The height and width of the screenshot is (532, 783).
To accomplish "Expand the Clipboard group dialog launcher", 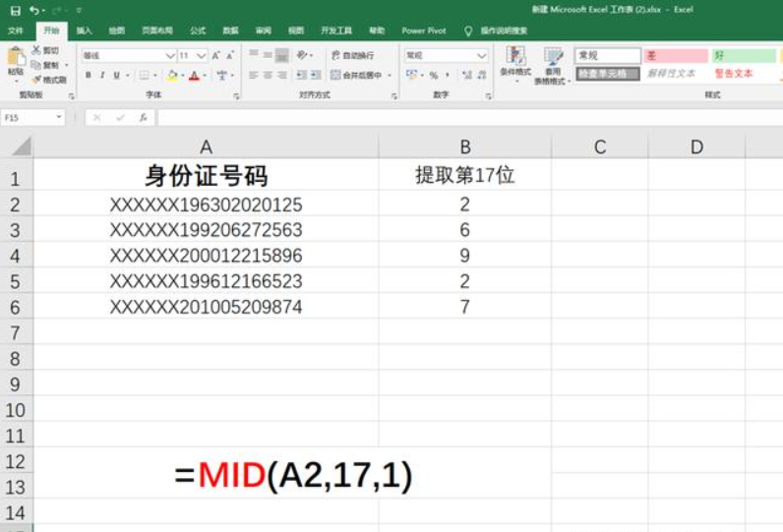I will coord(72,95).
